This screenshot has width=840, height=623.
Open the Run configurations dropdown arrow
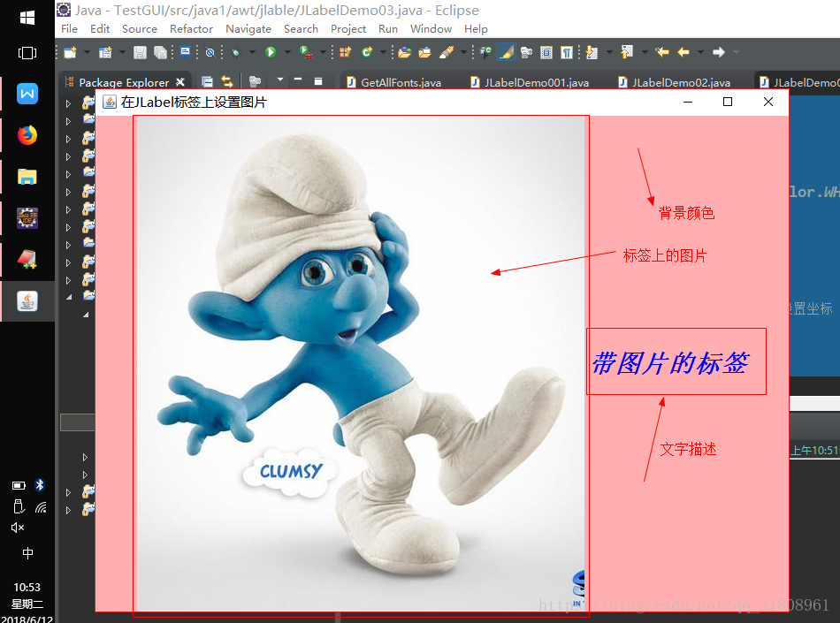pos(287,52)
